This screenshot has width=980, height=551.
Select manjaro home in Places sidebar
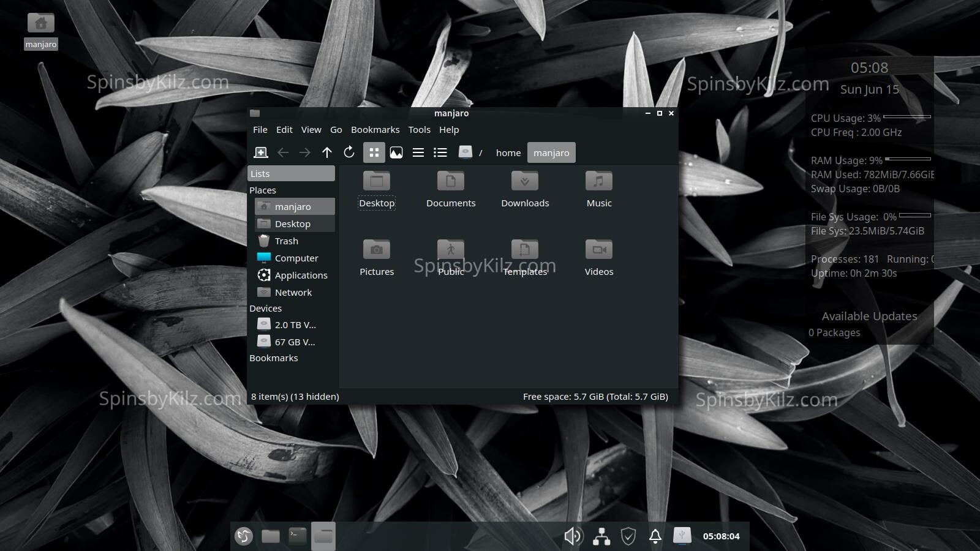coord(295,206)
